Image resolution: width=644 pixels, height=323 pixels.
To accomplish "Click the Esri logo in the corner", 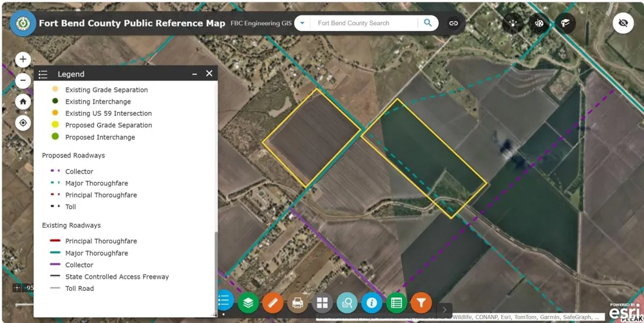I will pos(624,311).
